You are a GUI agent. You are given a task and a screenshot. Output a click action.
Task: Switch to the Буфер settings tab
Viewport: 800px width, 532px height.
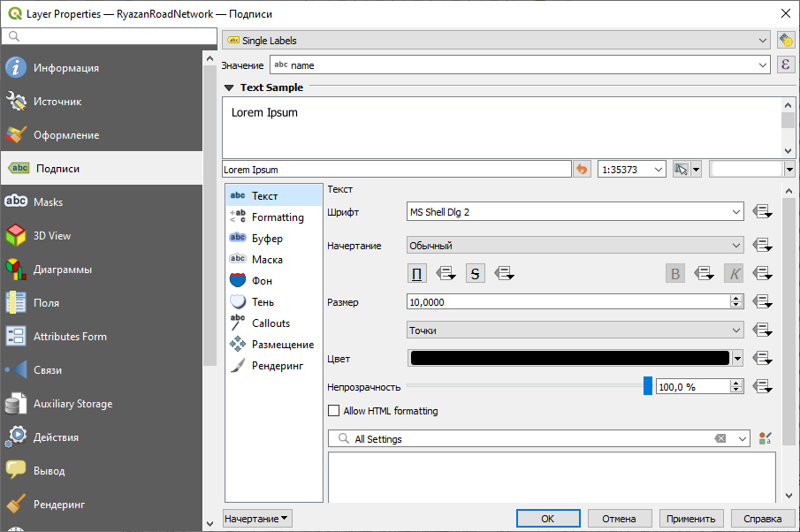266,239
